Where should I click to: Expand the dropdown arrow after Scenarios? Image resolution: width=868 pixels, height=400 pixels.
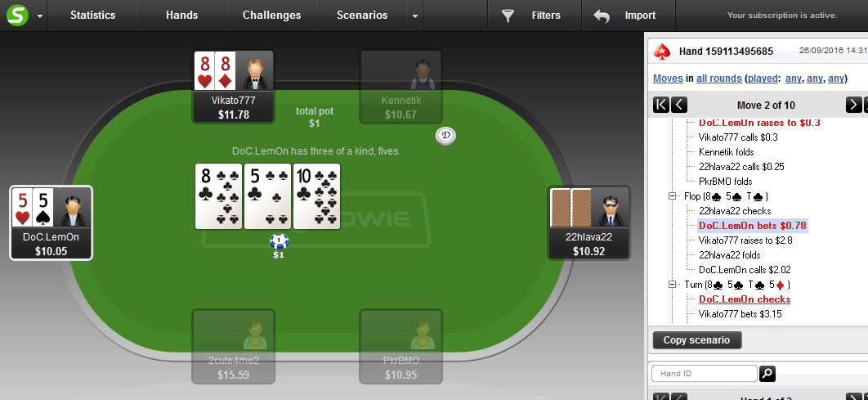[x=415, y=16]
